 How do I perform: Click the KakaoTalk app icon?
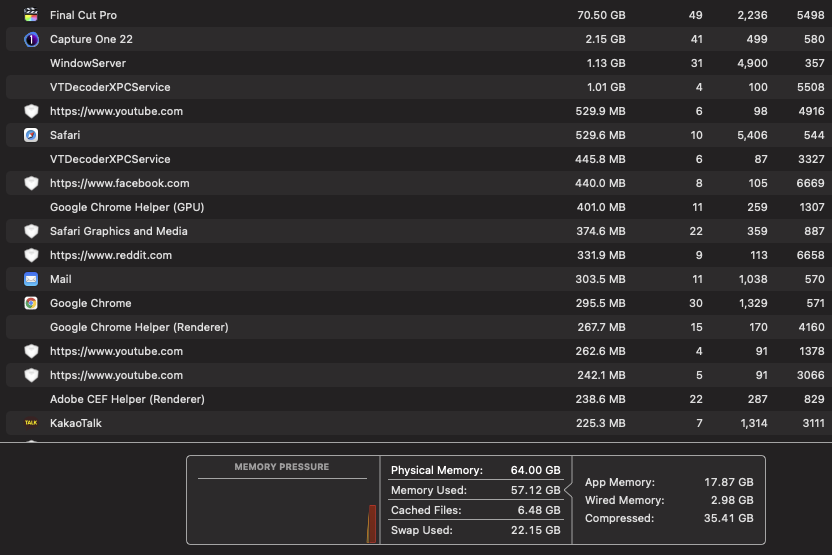(31, 423)
